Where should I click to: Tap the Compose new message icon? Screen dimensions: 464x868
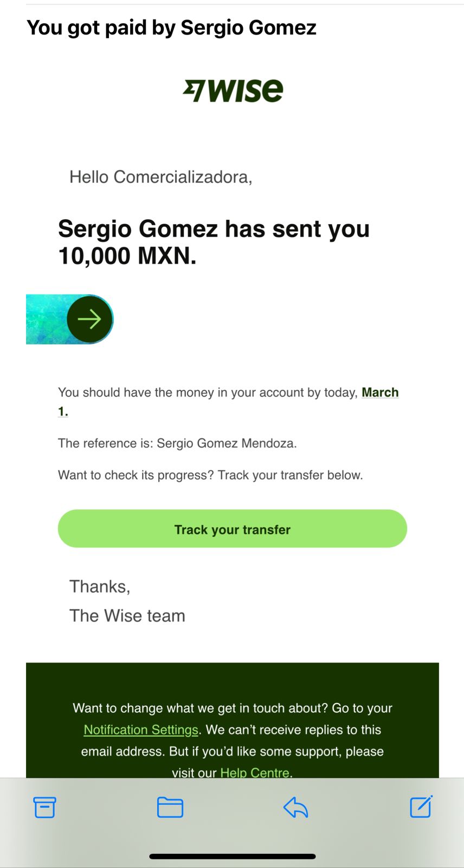click(421, 807)
